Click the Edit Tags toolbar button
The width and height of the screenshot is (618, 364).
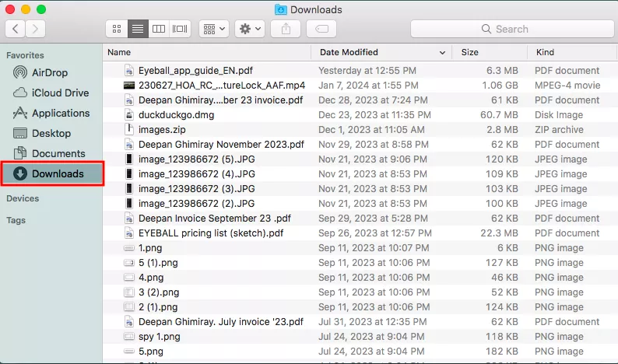(321, 29)
